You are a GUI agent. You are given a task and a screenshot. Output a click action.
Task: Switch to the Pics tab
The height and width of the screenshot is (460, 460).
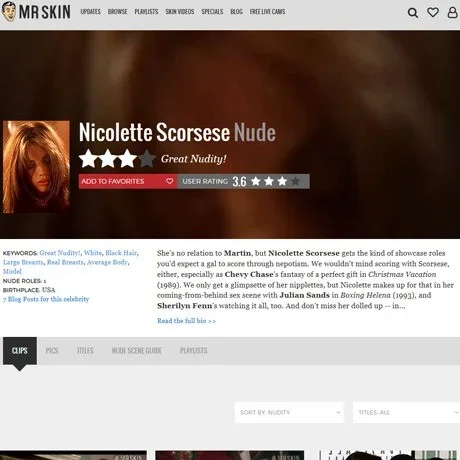point(52,351)
